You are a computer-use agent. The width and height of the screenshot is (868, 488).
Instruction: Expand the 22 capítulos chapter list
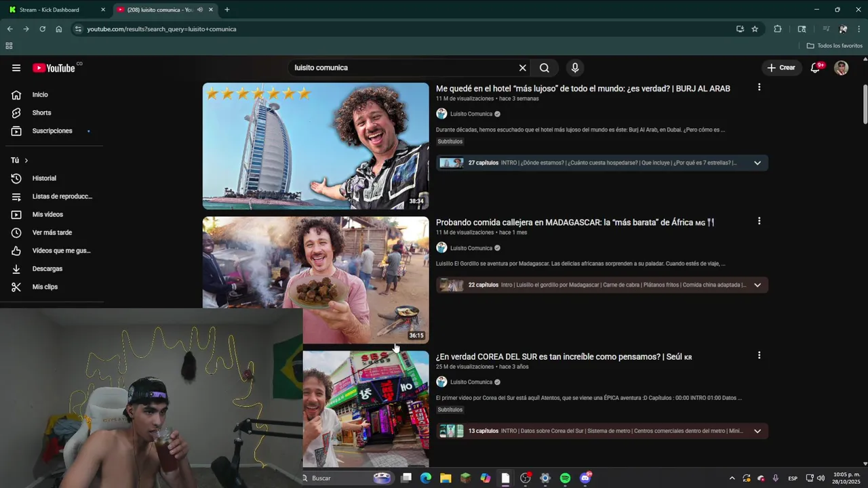[757, 285]
